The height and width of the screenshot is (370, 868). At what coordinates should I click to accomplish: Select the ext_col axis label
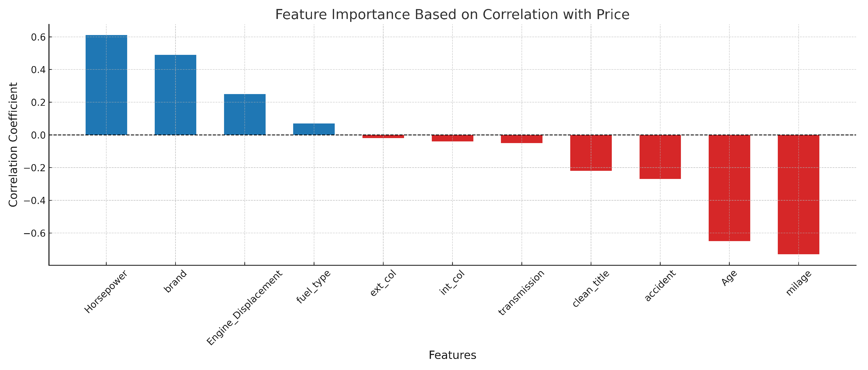(383, 283)
